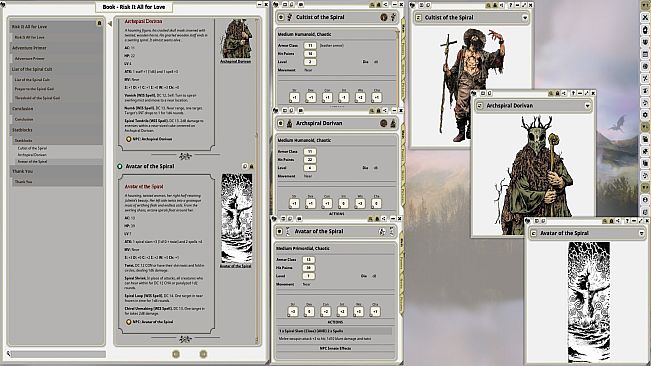Click Archspiral Dorivan thumbnail in book
The image size is (651, 366).
coord(237,39)
